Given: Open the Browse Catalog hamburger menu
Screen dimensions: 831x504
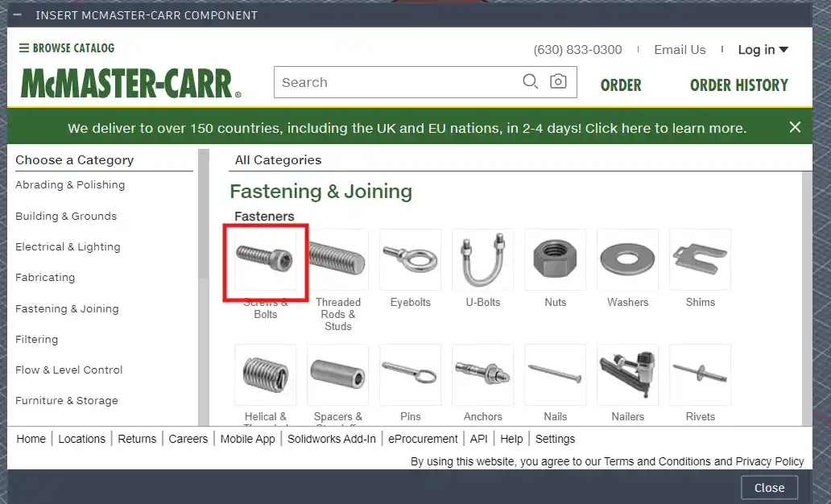Looking at the screenshot, I should [x=67, y=48].
